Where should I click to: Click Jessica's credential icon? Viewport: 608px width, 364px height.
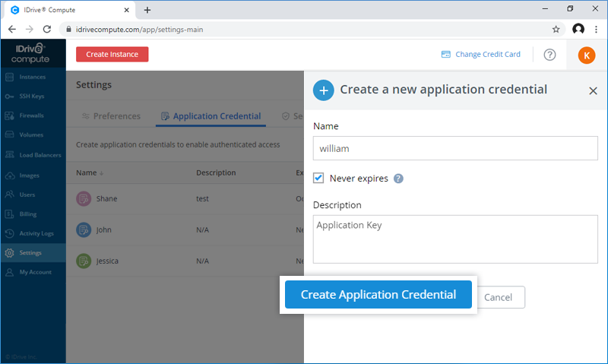click(84, 261)
